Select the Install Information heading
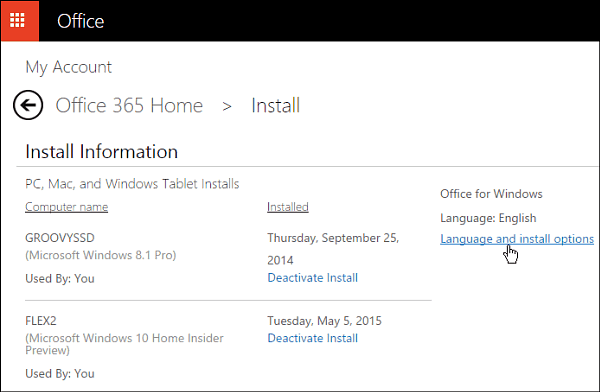The image size is (600, 392). pyautogui.click(x=101, y=152)
